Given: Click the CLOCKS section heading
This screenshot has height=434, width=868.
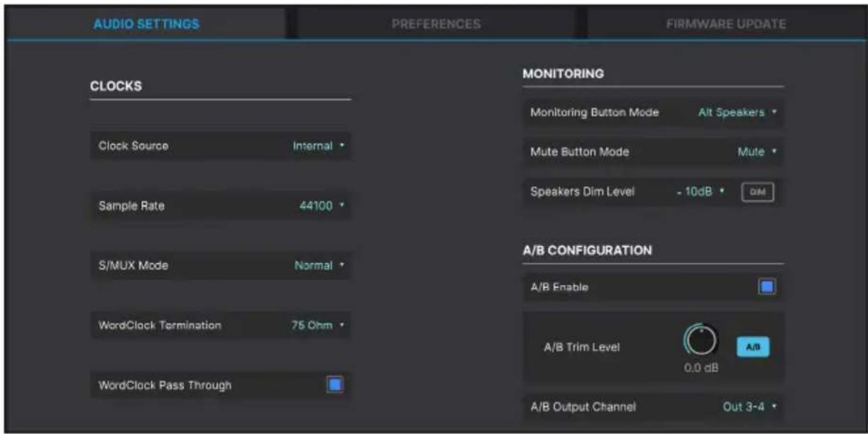Looking at the screenshot, I should coord(116,87).
